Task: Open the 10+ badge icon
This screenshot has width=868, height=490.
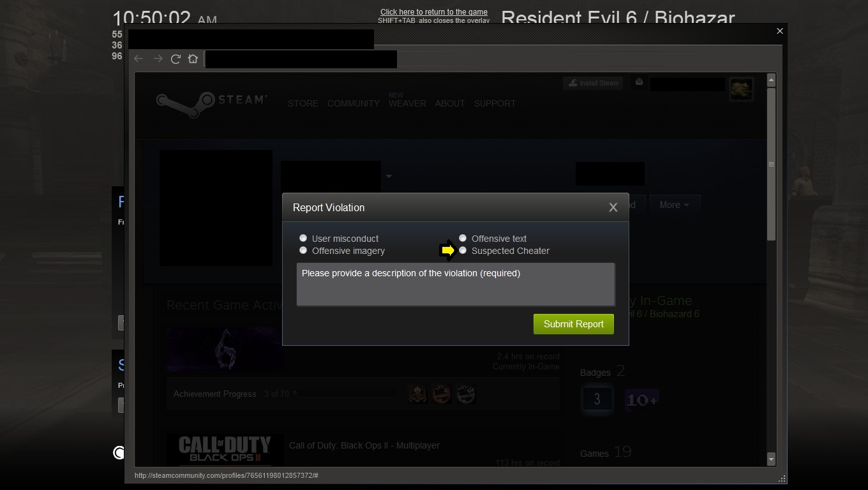Action: pyautogui.click(x=641, y=400)
